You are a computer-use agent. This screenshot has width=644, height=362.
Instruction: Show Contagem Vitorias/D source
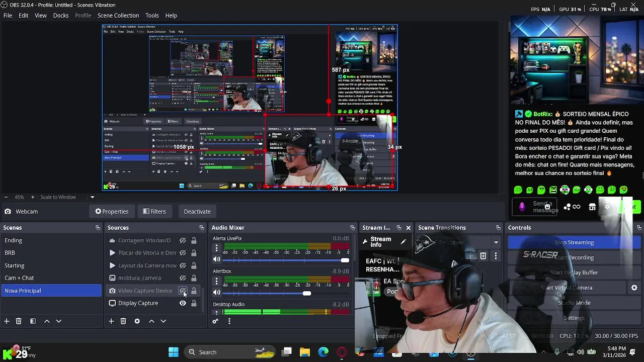[183, 240]
